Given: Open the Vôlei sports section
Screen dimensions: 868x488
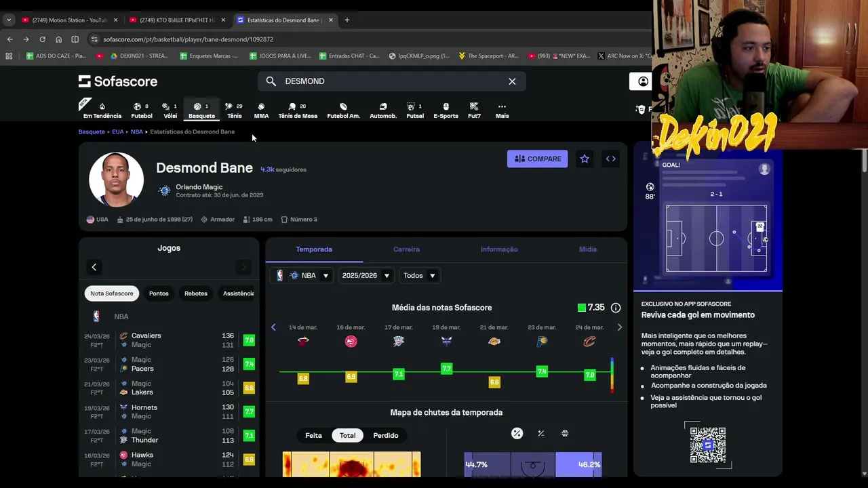Looking at the screenshot, I should click(x=170, y=110).
